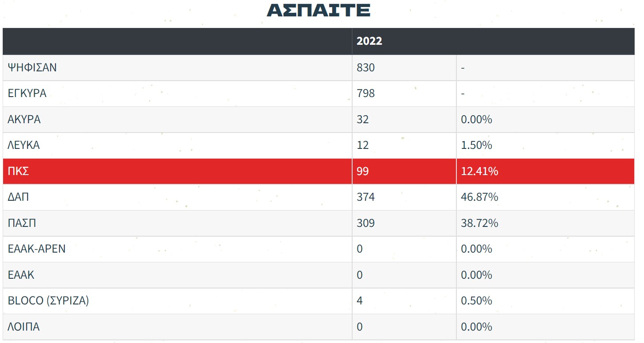Viewport: 644px width, 343px height.
Task: Select the ΛΟΙΠΑ row label
Action: [24, 327]
